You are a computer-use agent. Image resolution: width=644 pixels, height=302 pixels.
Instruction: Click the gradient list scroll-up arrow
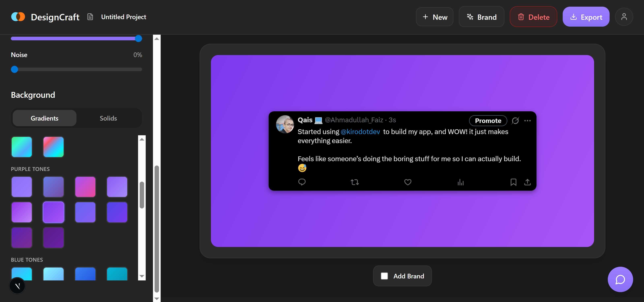(x=142, y=139)
